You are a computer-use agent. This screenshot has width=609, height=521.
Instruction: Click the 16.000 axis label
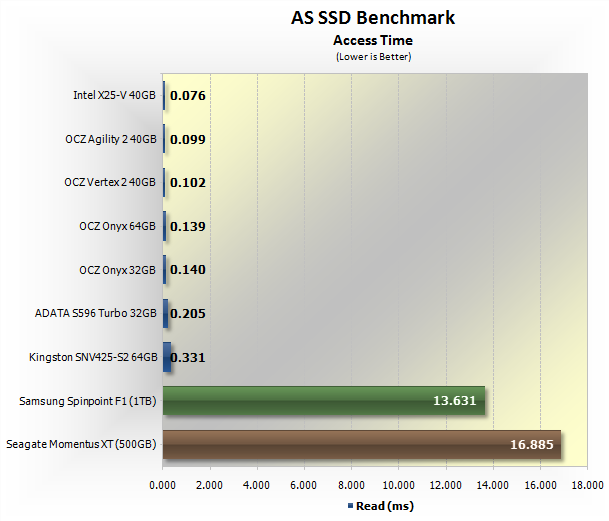(x=540, y=485)
